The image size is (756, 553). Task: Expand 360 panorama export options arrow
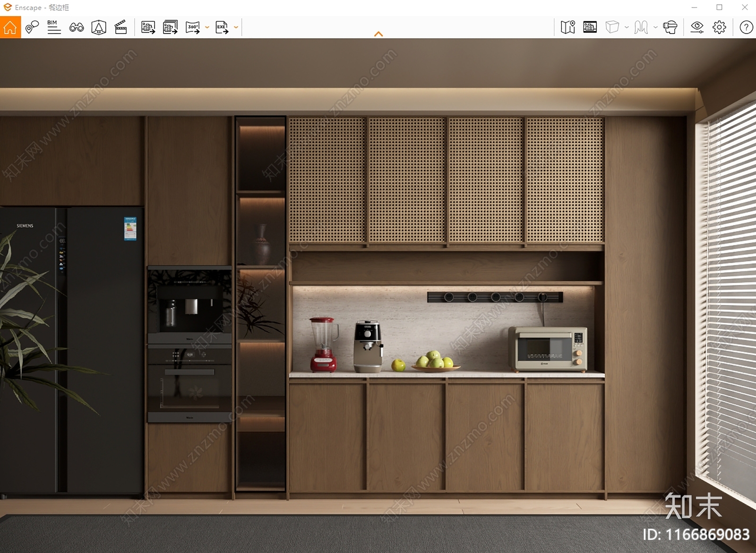pyautogui.click(x=207, y=27)
